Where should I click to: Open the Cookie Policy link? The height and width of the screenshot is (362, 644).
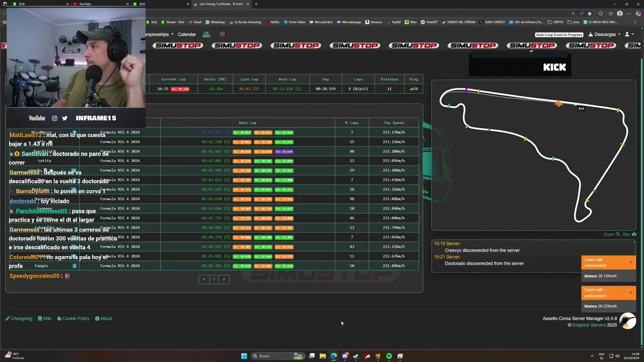(73, 318)
